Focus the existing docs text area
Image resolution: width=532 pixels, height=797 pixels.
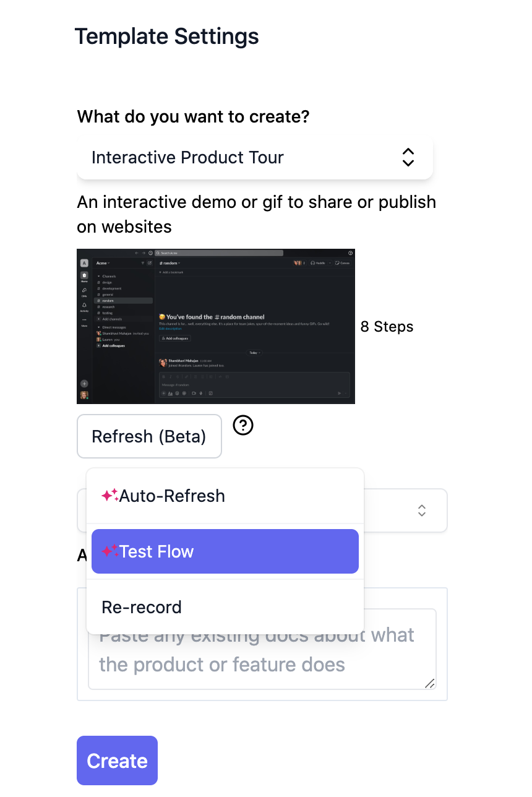pyautogui.click(x=262, y=649)
